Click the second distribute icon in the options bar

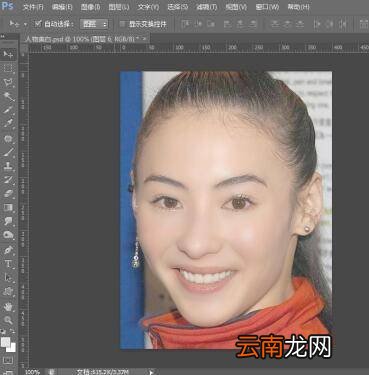pyautogui.click(x=288, y=24)
